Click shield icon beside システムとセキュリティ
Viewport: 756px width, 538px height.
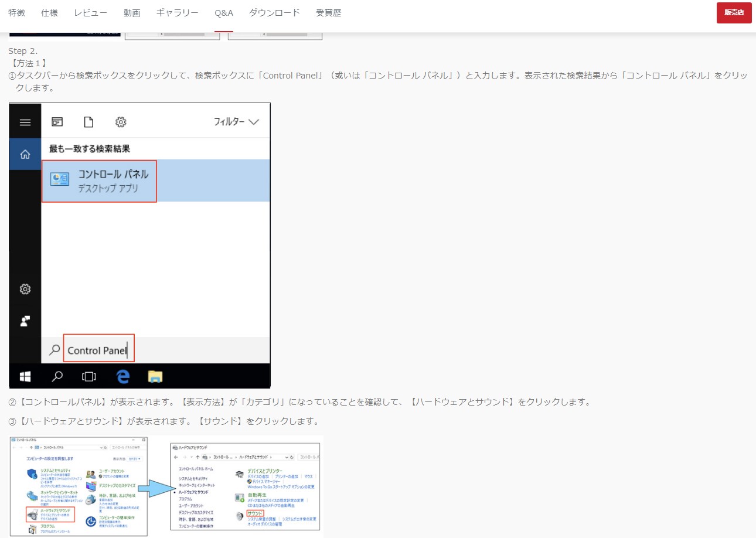pyautogui.click(x=32, y=475)
